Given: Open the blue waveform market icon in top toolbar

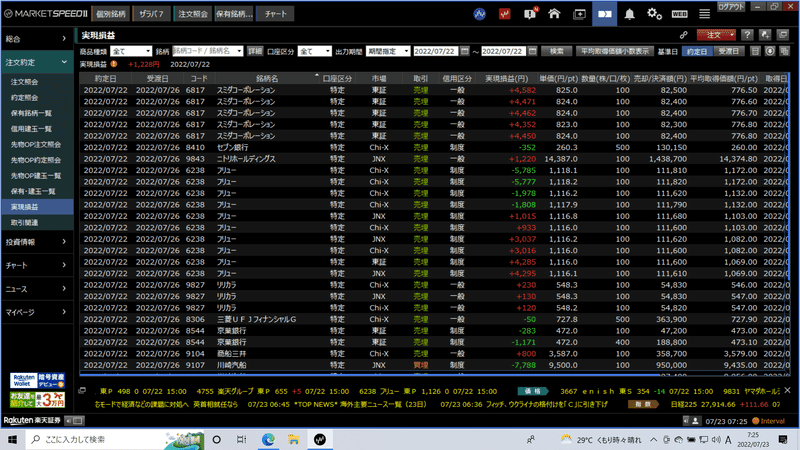Looking at the screenshot, I should pyautogui.click(x=480, y=14).
